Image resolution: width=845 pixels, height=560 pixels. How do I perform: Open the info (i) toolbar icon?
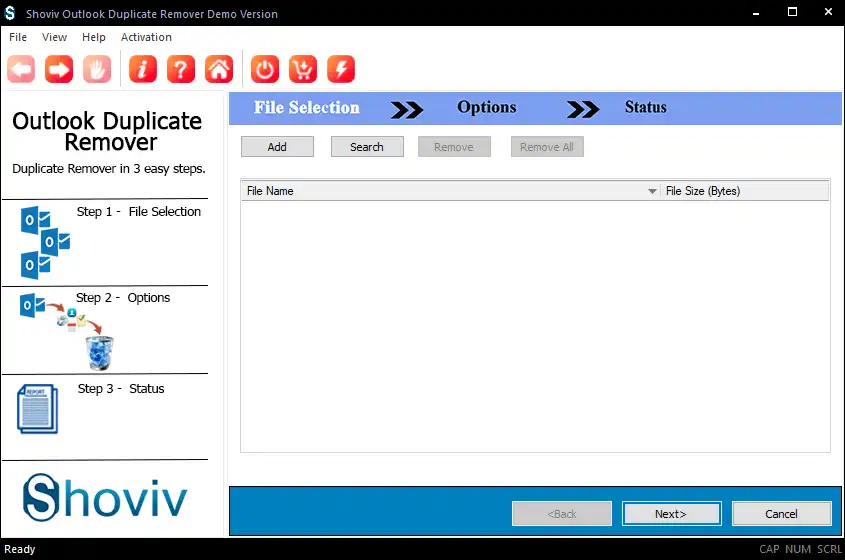pos(143,69)
